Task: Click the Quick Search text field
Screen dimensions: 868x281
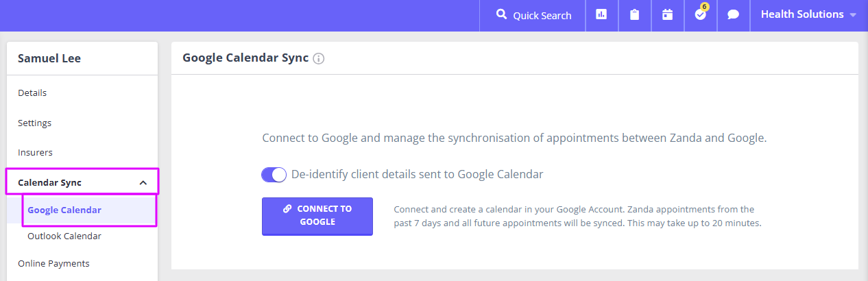Action: pos(542,15)
